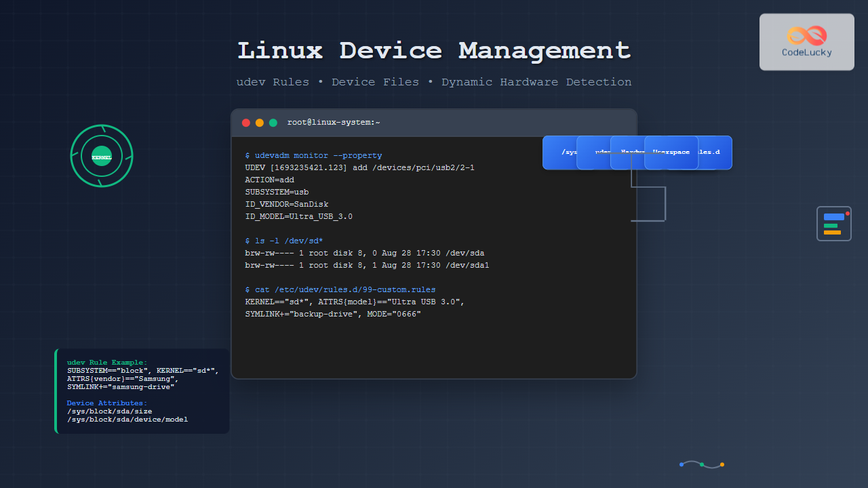Image resolution: width=868 pixels, height=488 pixels.
Task: Click the root@linux-system:~ terminal title
Action: coord(334,123)
